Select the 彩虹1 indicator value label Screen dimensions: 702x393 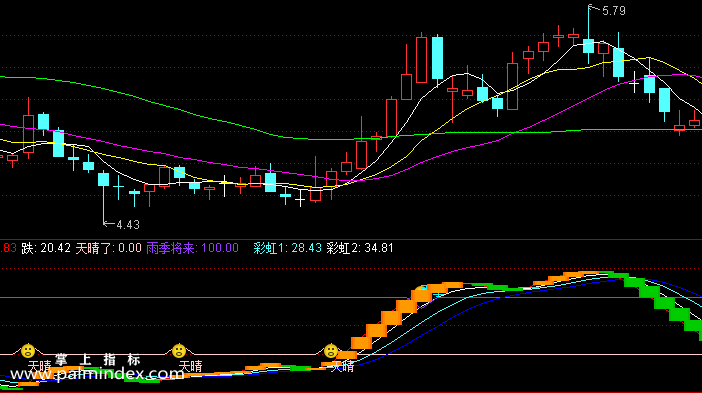click(287, 248)
